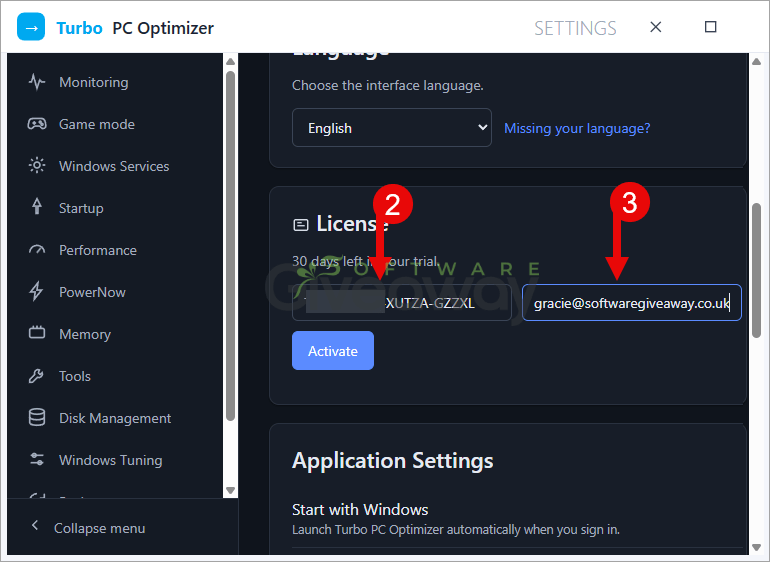Open the interface language dropdown
Image resolution: width=770 pixels, height=562 pixels.
[x=391, y=128]
